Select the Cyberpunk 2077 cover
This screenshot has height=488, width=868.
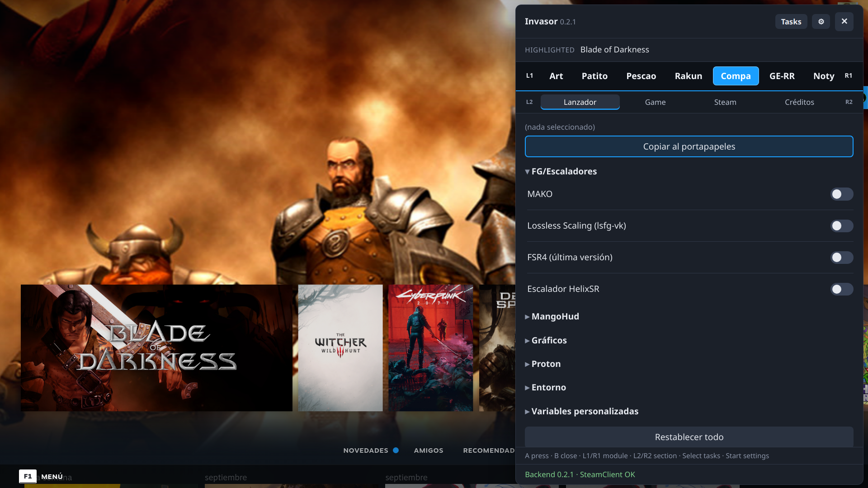coord(431,348)
